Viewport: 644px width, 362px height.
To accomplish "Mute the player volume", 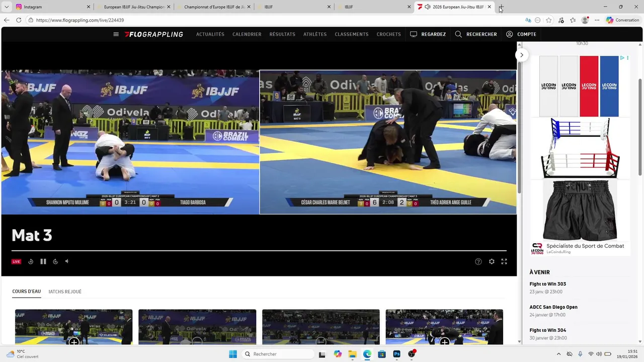I will point(67,261).
